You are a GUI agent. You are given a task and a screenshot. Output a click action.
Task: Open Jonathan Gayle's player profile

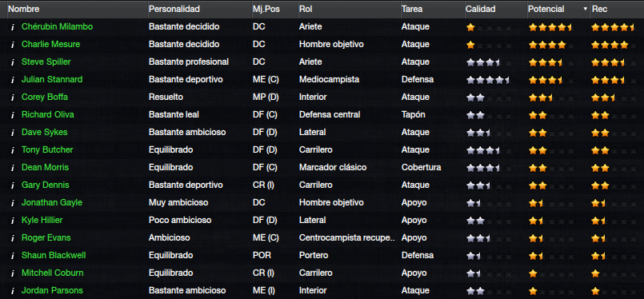52,202
